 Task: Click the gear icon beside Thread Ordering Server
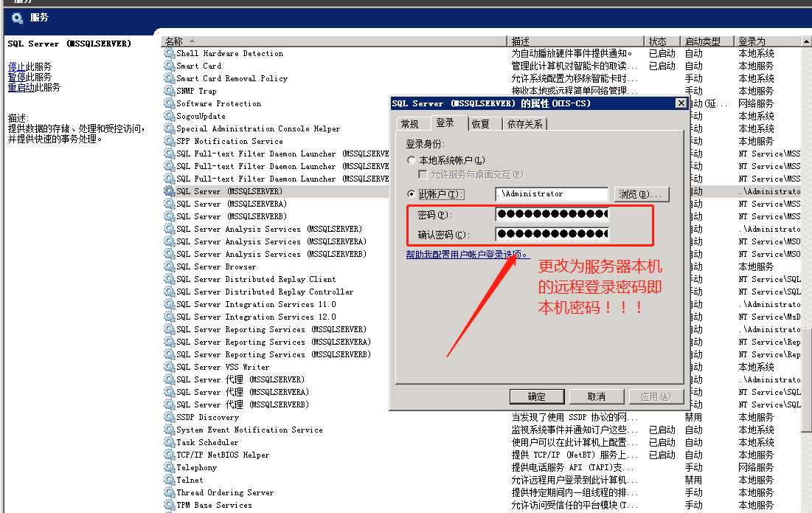tap(170, 492)
